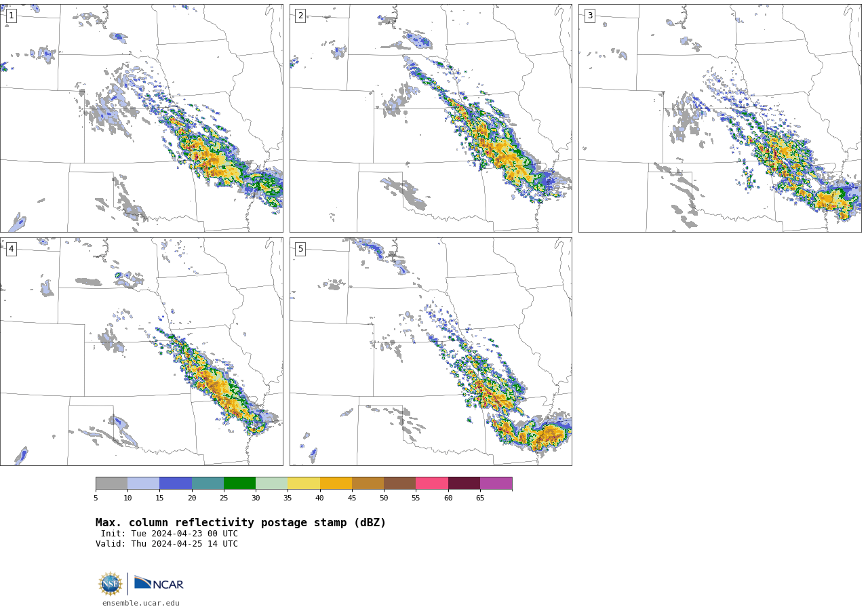868x611 pixels.
Task: Select the maroon 60-65 dBZ swatch
Action: click(464, 484)
